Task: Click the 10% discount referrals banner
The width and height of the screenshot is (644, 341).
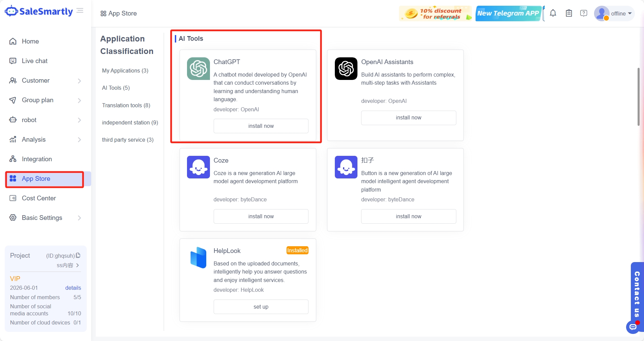Action: [435, 13]
